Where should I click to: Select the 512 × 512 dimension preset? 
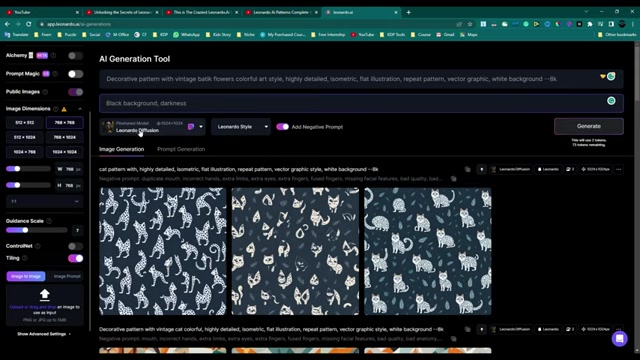24,122
